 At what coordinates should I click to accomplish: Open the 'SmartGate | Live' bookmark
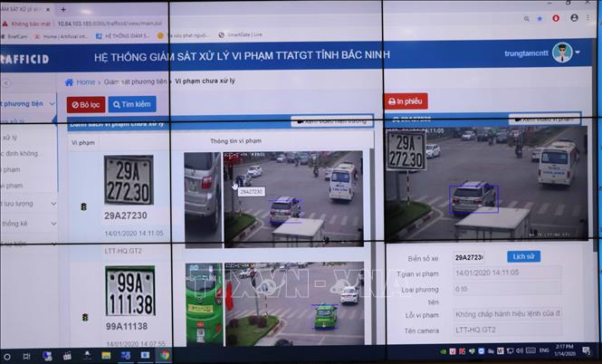coord(240,34)
